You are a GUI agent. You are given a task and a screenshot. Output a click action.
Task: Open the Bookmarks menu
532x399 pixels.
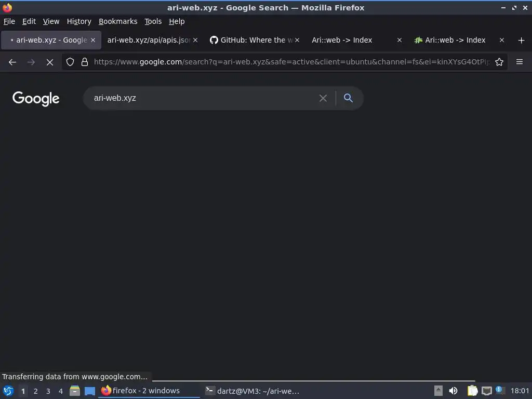[118, 21]
